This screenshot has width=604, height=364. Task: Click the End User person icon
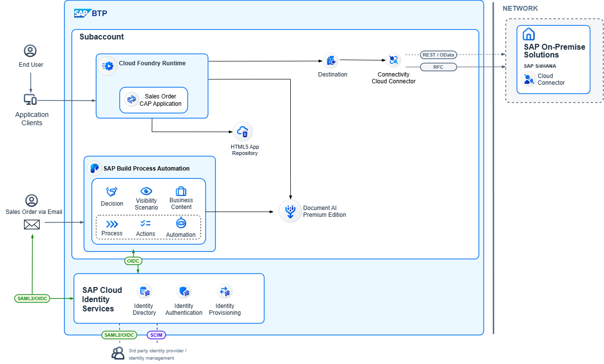coord(30,51)
